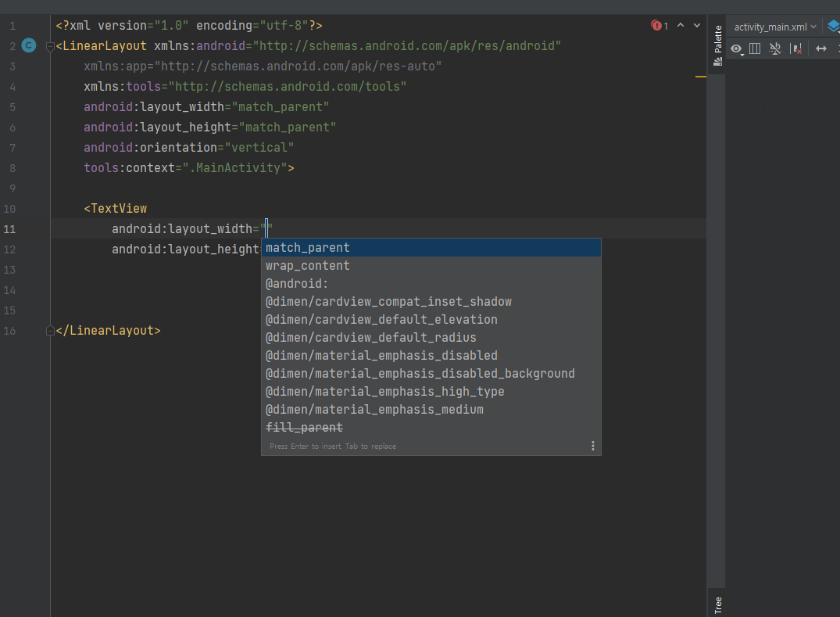The image size is (840, 617).
Task: Choose @dimen/material_emphasis_disabled_background suggestion
Action: tap(431, 374)
